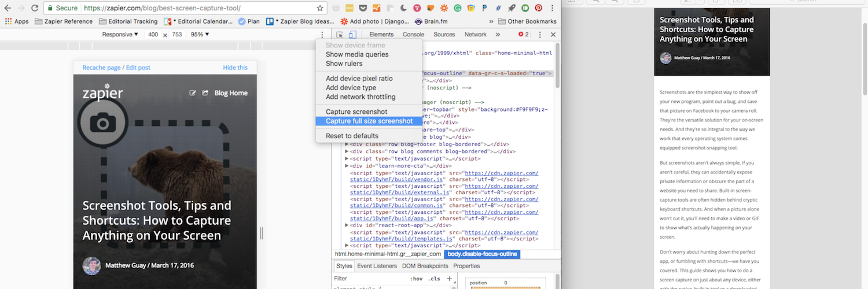Screen dimensions: 868x289
Task: Open the Zapier Reference bookmark folder
Action: [x=64, y=21]
